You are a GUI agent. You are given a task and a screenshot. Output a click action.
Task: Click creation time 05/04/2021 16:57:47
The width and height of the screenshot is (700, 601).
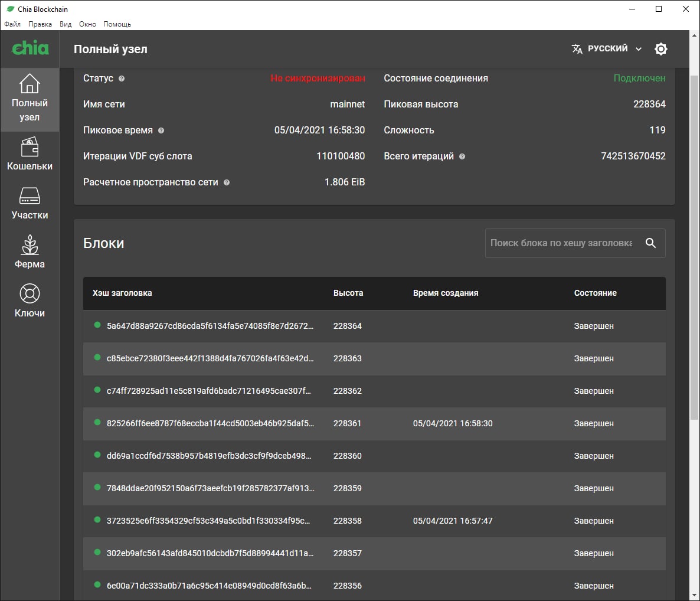453,521
